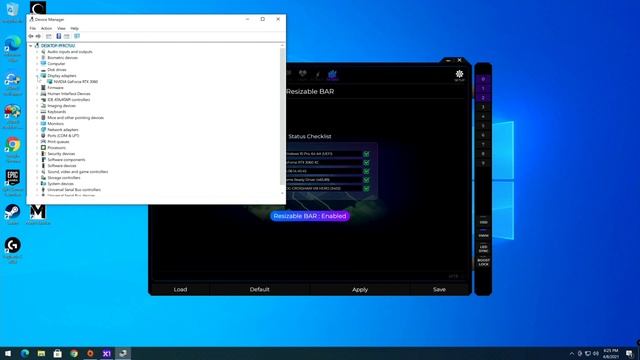Click the checkmark for Windows 10 Pro row
The height and width of the screenshot is (360, 640).
pyautogui.click(x=366, y=154)
